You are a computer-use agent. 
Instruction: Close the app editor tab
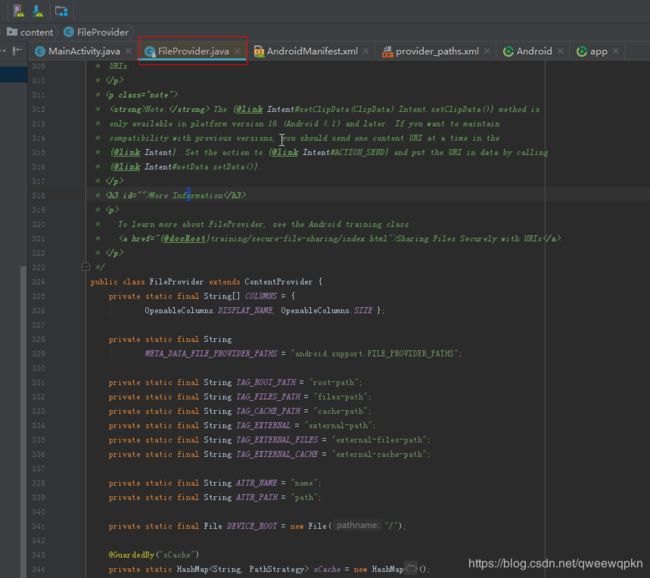coord(616,51)
